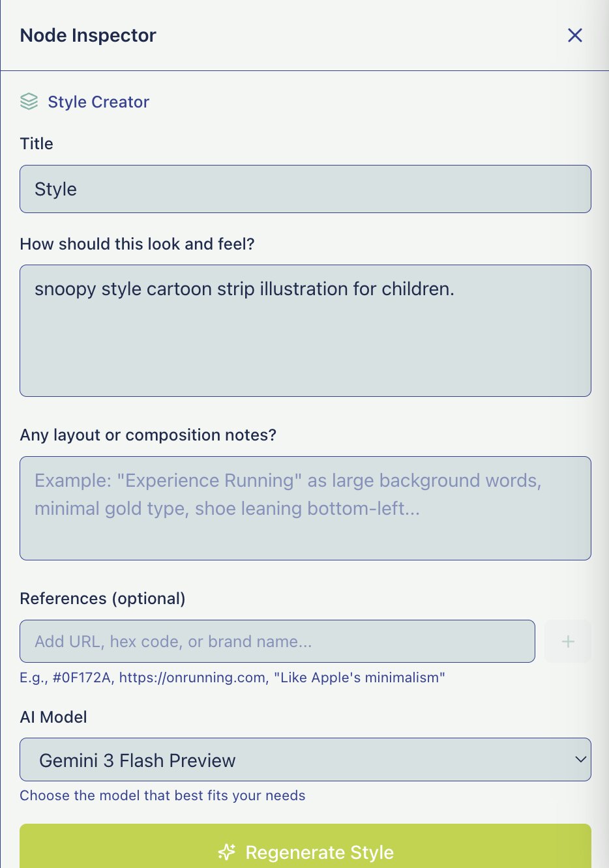Click the snoopy style cartoon text

tap(245, 289)
